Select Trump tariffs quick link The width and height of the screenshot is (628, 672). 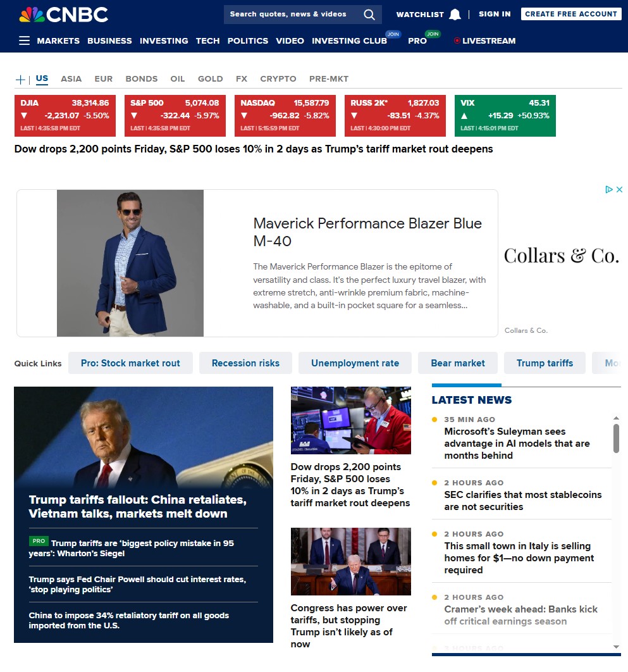coord(545,363)
